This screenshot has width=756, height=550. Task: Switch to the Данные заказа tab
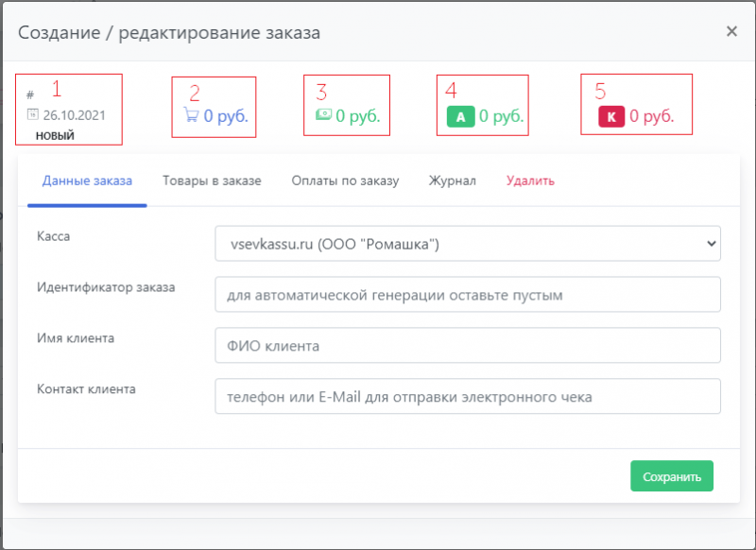click(x=87, y=180)
